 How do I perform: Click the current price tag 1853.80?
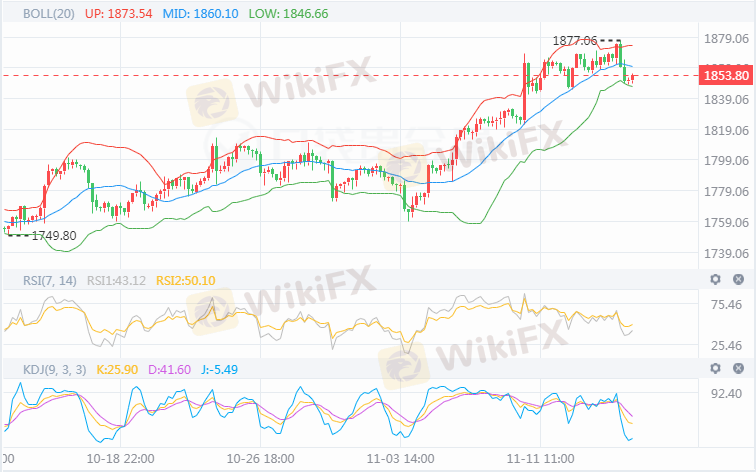726,76
